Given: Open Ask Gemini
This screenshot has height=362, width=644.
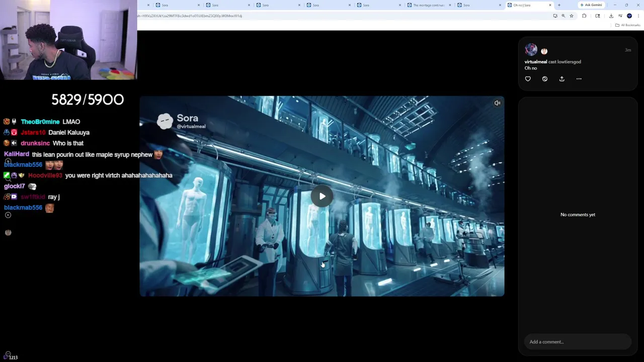Looking at the screenshot, I should [592, 5].
